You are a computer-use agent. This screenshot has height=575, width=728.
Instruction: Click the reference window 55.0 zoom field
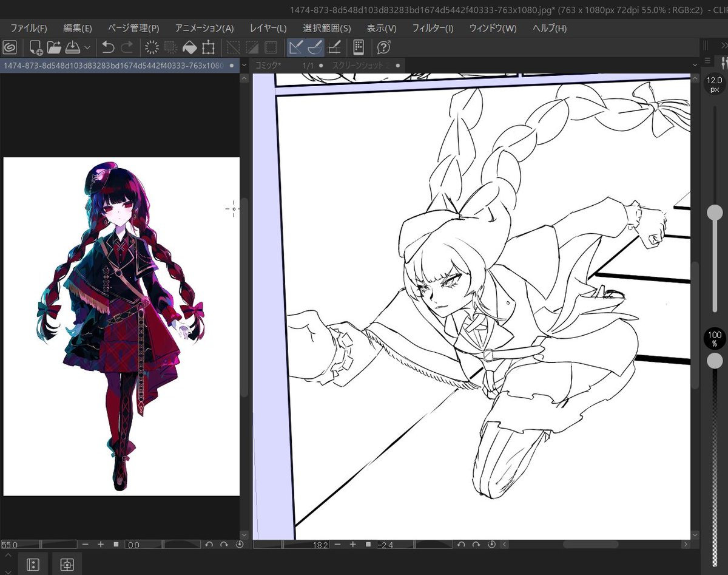tap(39, 545)
